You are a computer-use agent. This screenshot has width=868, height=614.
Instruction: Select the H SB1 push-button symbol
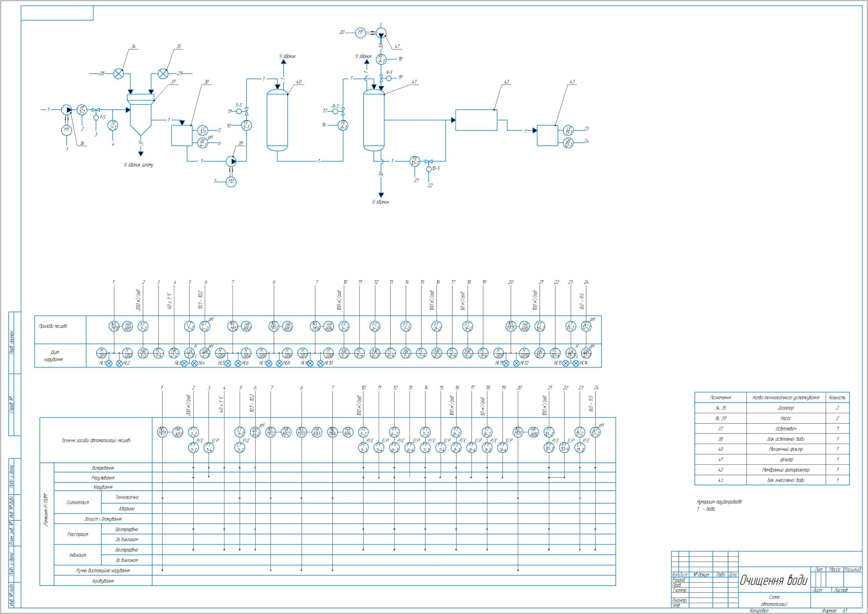[x=101, y=353]
